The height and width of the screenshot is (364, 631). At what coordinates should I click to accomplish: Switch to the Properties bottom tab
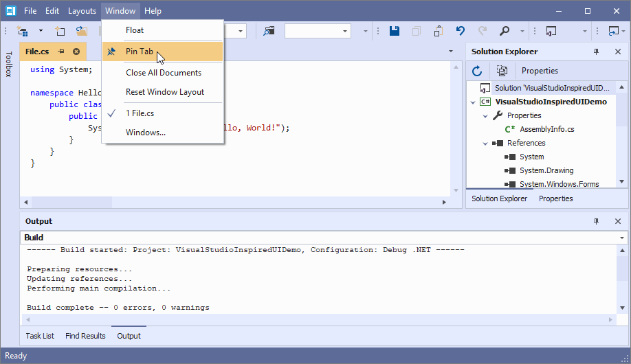[556, 198]
